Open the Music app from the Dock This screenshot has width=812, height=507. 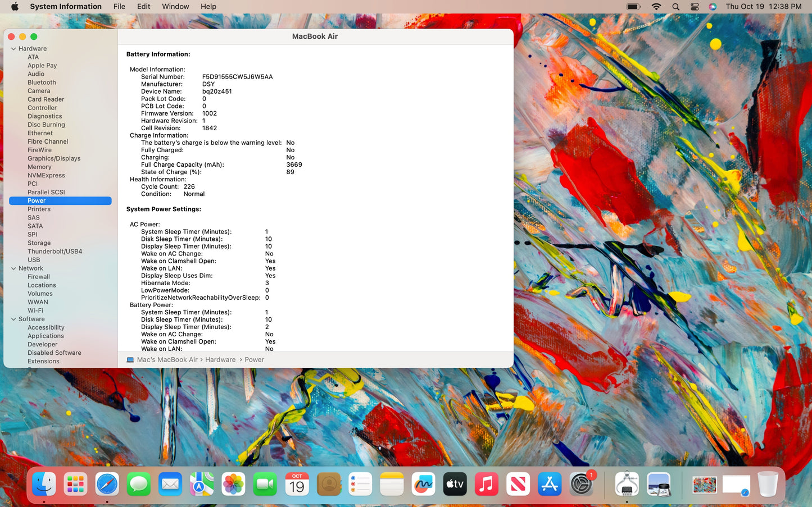click(x=486, y=483)
